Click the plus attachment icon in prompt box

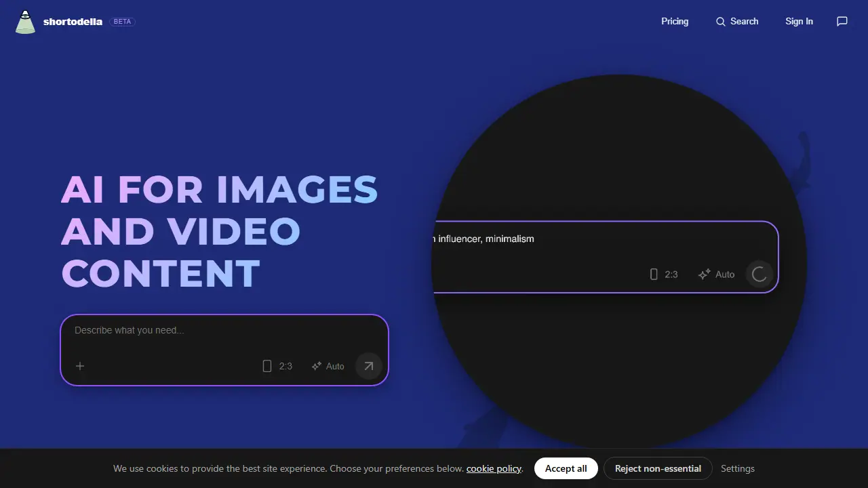click(x=80, y=366)
